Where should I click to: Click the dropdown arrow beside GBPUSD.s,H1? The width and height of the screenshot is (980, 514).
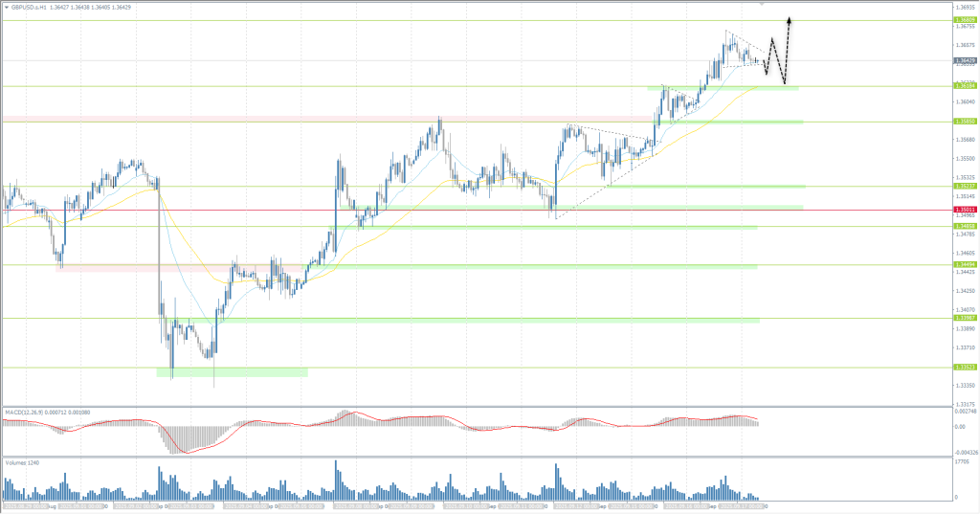[x=6, y=6]
